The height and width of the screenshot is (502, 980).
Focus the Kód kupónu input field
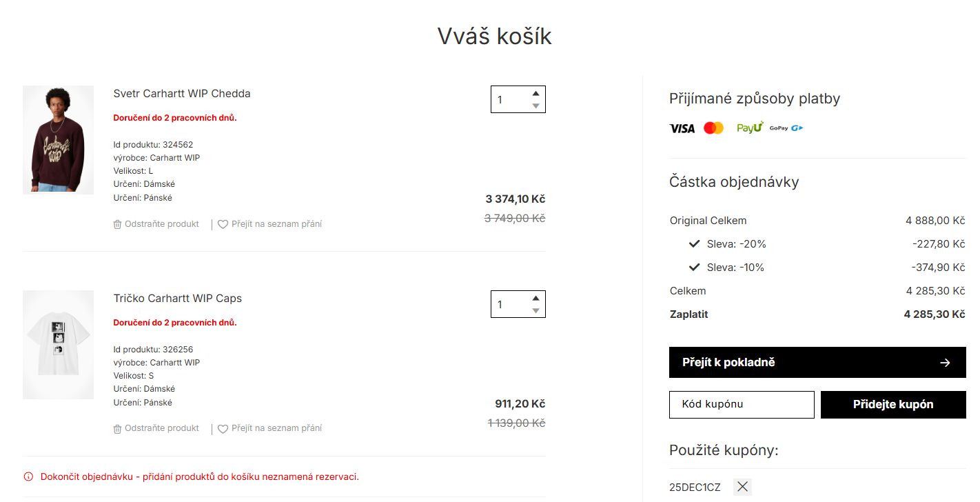(x=742, y=405)
